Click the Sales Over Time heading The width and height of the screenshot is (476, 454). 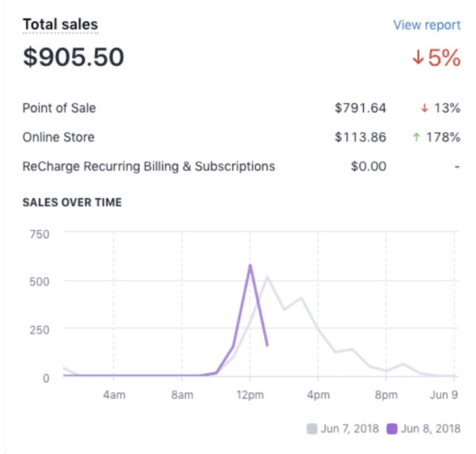tap(72, 202)
